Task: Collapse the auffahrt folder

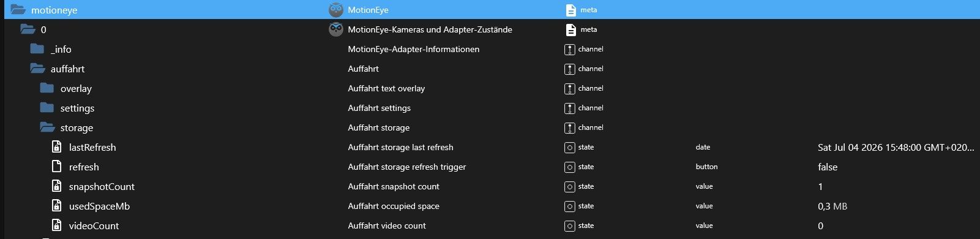Action: click(x=37, y=69)
